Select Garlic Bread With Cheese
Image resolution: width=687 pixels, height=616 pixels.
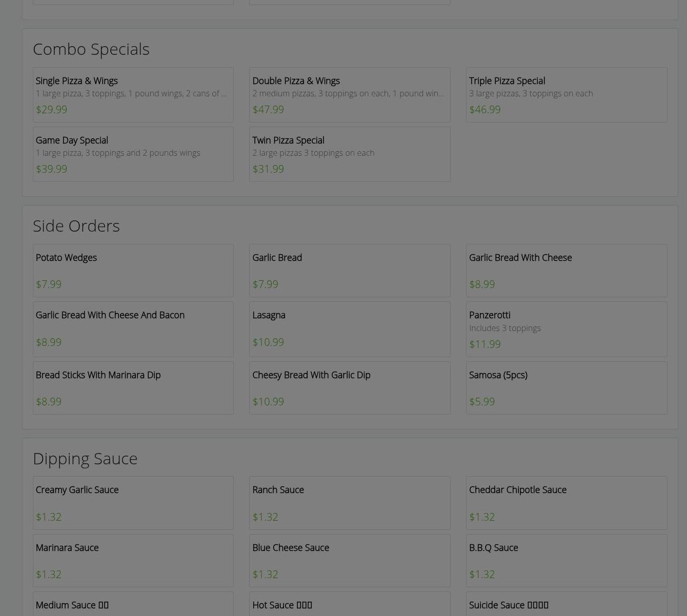(x=566, y=271)
